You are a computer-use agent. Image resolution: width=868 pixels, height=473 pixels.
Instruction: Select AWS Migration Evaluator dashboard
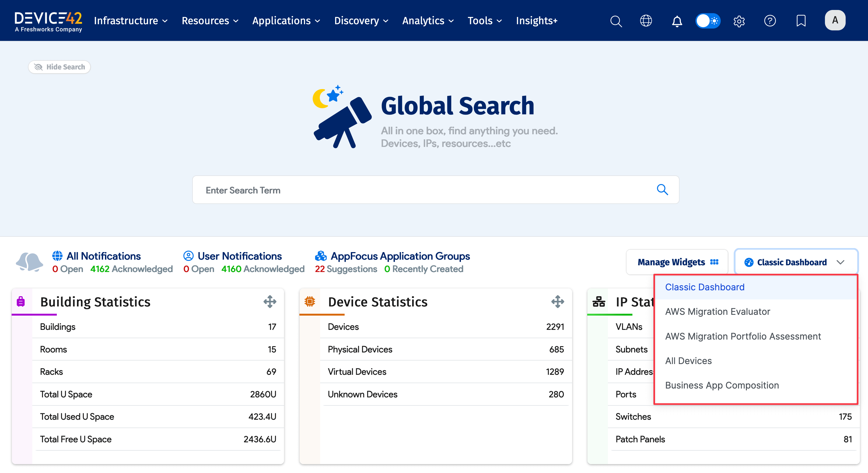pyautogui.click(x=718, y=311)
